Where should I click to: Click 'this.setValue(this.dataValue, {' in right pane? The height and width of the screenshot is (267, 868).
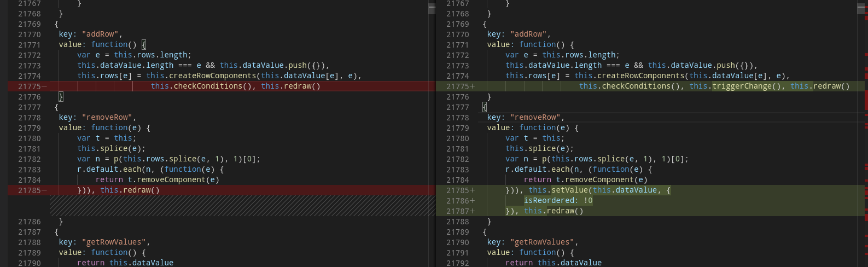(599, 190)
